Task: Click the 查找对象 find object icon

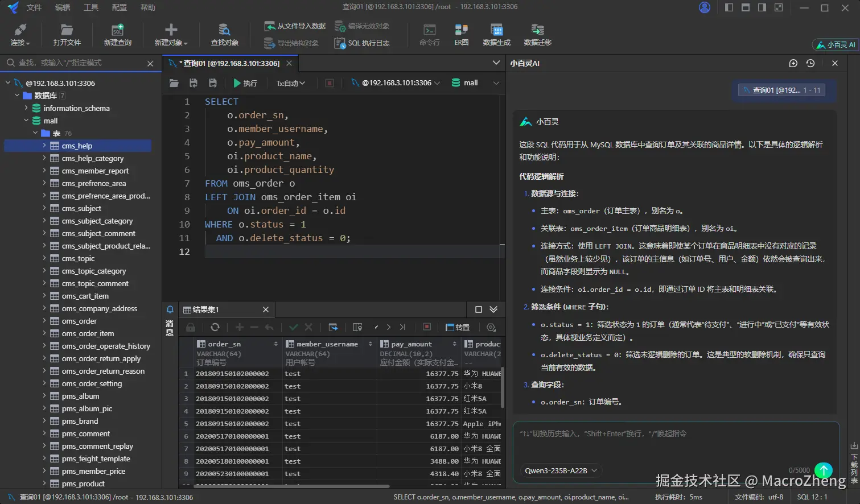Action: tap(224, 35)
